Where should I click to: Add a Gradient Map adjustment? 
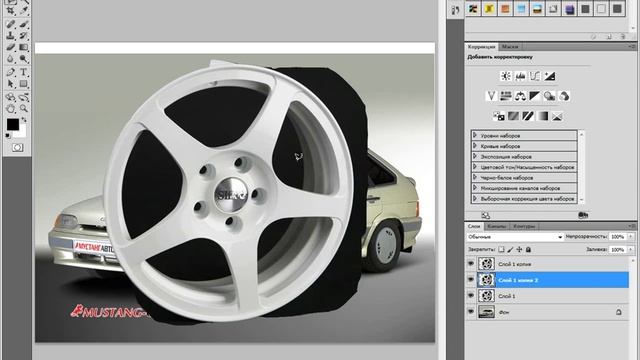(543, 116)
